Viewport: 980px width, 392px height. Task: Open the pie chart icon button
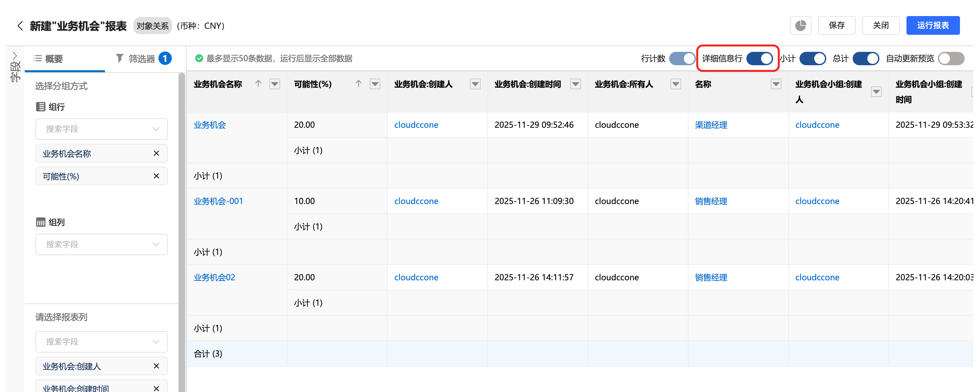coord(800,25)
